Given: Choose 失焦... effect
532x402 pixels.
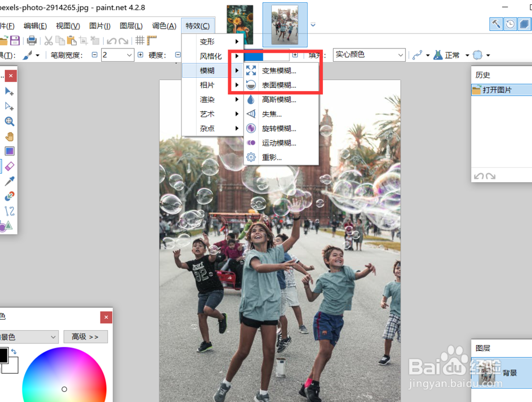Looking at the screenshot, I should [x=281, y=114].
